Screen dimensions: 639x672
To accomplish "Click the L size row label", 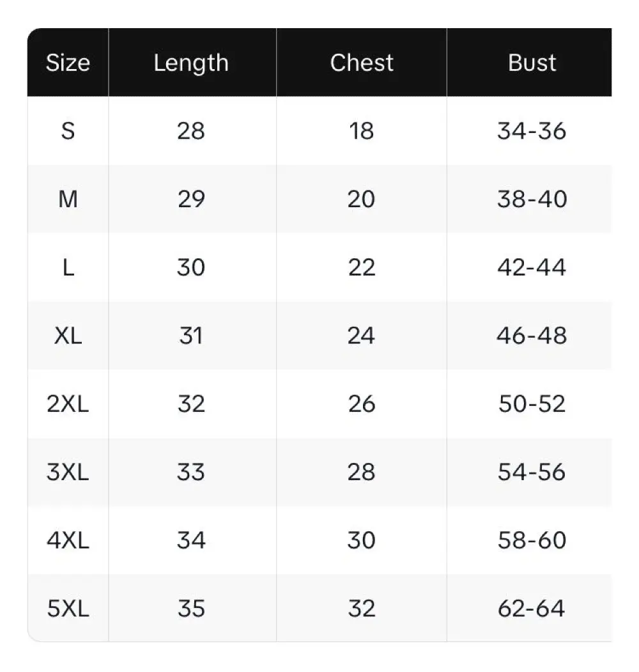I will [x=68, y=267].
